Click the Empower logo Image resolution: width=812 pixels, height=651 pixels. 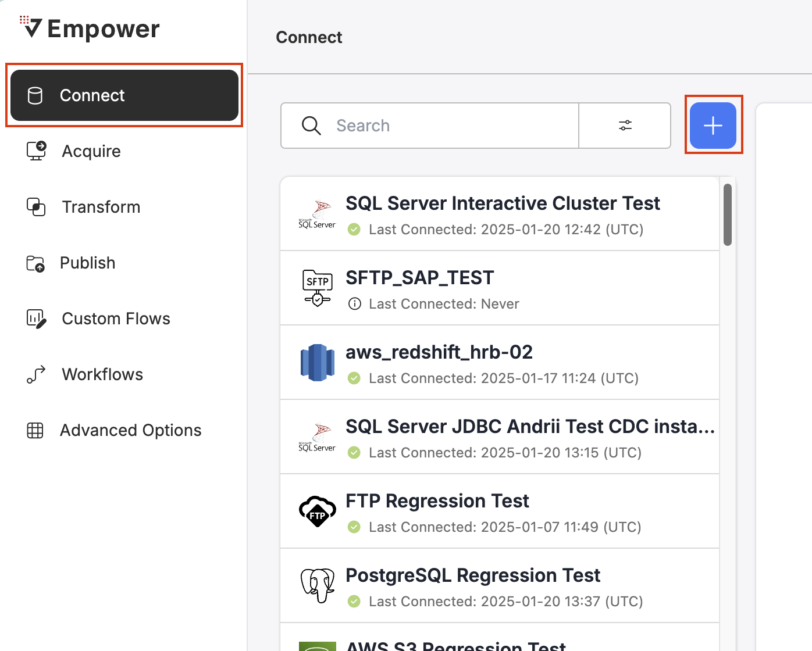click(89, 28)
